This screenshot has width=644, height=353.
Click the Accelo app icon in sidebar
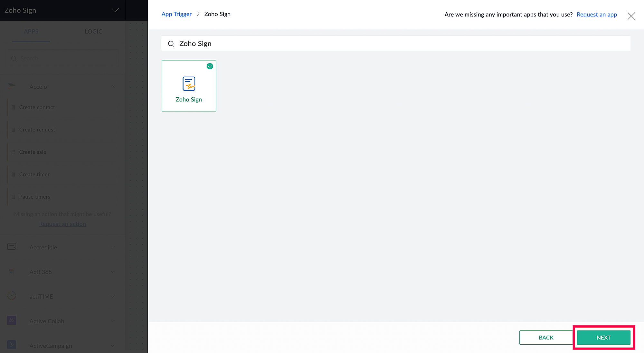point(12,86)
